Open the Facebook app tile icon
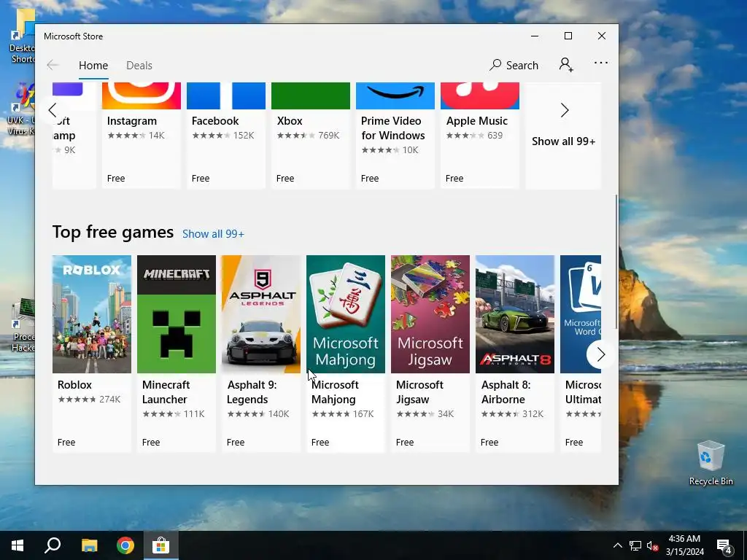This screenshot has height=560, width=747. (x=226, y=96)
